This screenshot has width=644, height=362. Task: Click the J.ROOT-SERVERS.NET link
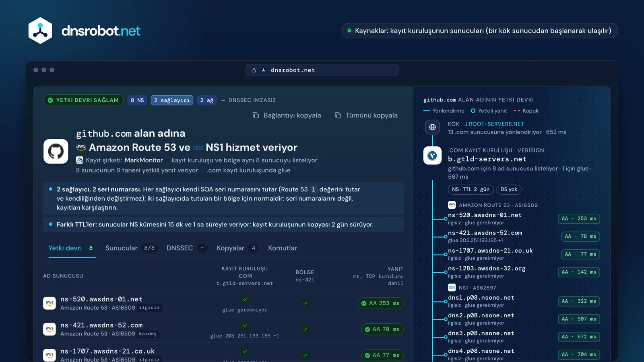(494, 124)
